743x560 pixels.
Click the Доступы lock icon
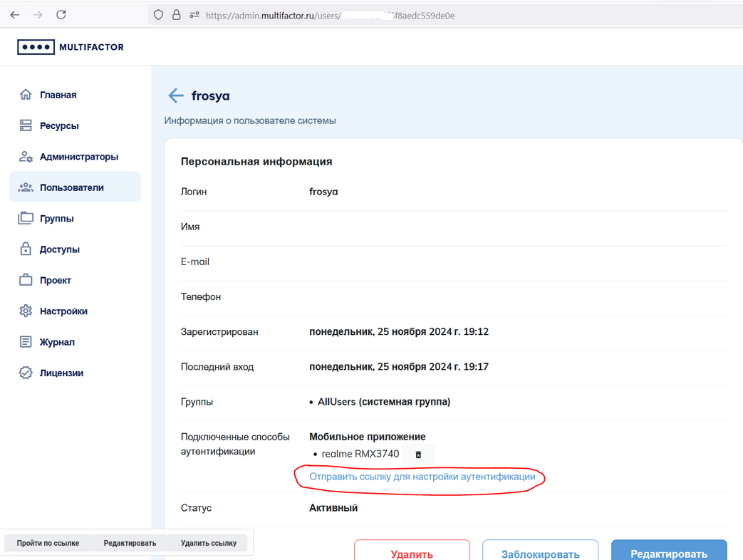[x=26, y=249]
